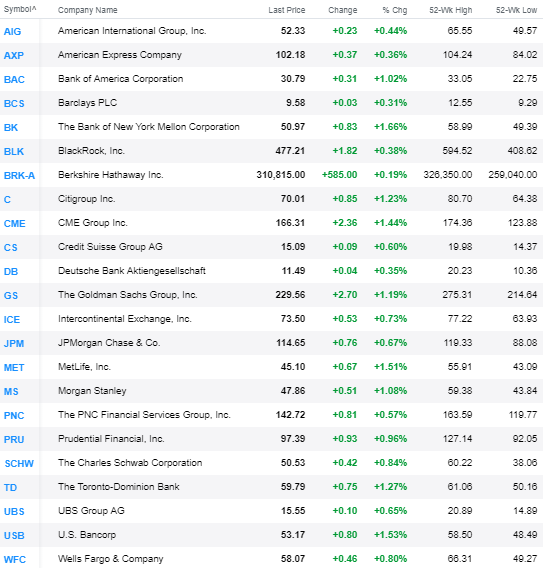Sort by the Last Price column header
This screenshot has height=568, width=543.
coord(287,10)
